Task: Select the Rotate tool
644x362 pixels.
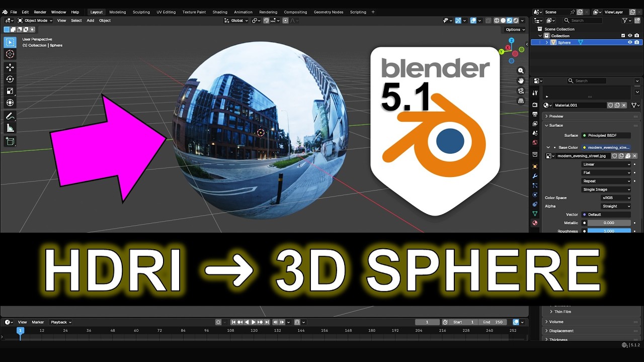Action: (10, 79)
